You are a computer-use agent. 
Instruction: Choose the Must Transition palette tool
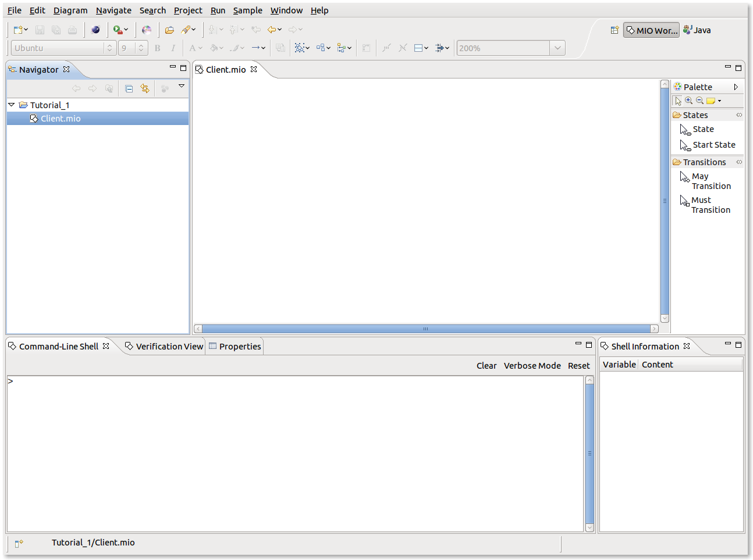point(710,205)
